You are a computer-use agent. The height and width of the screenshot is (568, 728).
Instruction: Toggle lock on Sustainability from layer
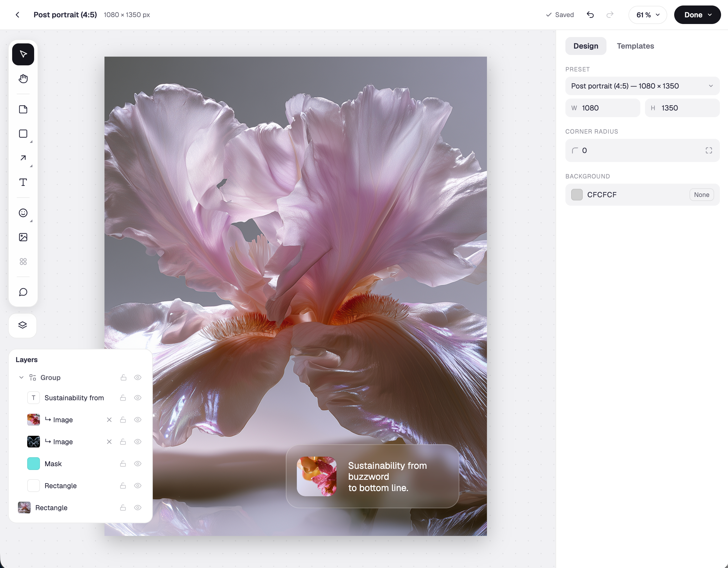[123, 398]
